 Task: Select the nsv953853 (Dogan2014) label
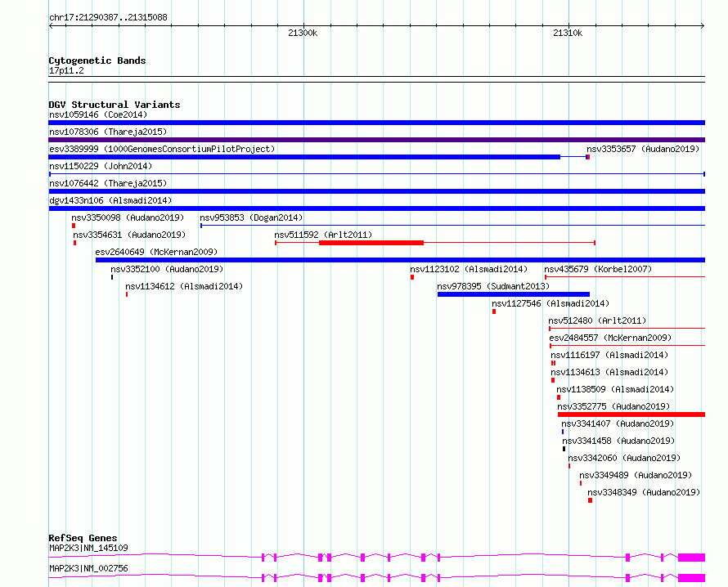[251, 217]
